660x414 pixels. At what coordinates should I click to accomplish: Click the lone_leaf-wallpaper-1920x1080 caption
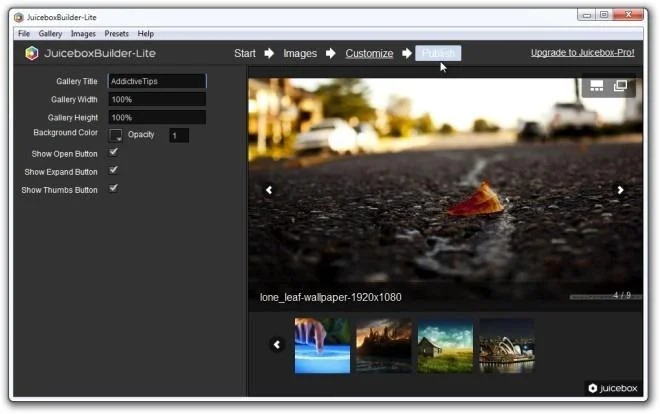[330, 297]
